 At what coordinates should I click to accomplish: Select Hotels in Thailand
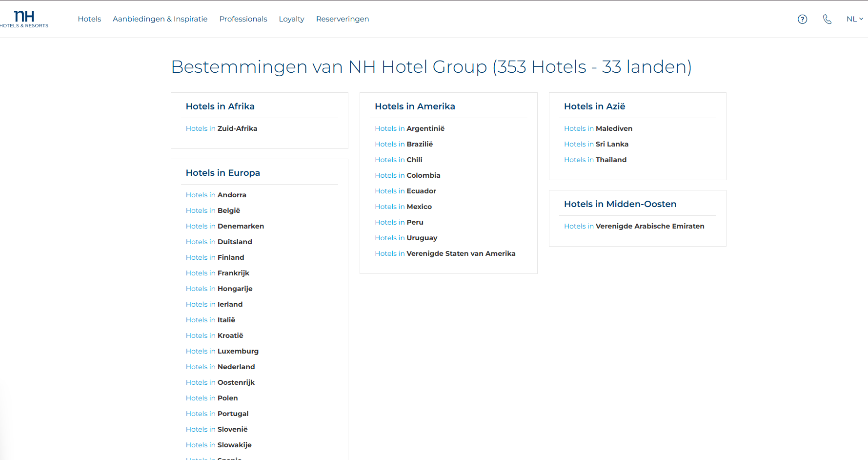595,160
